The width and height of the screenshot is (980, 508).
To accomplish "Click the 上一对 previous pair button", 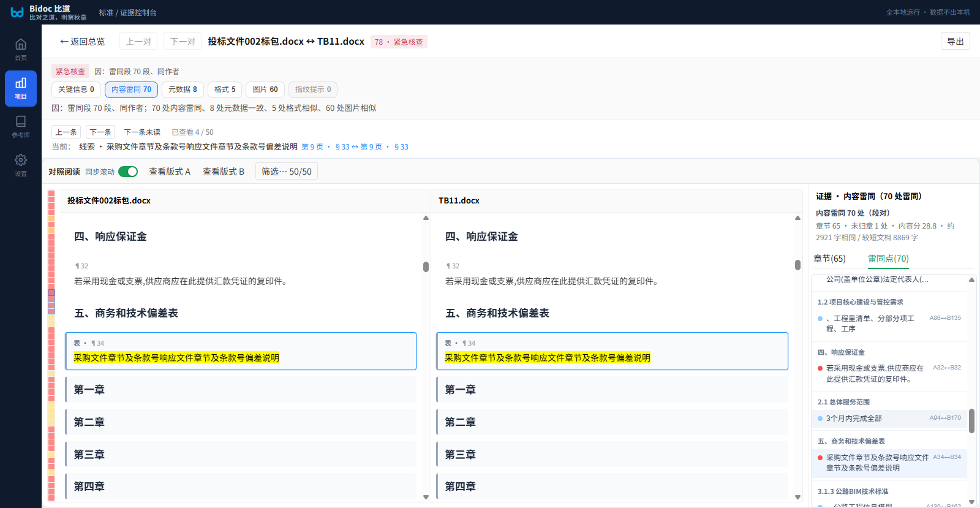I will coord(138,42).
